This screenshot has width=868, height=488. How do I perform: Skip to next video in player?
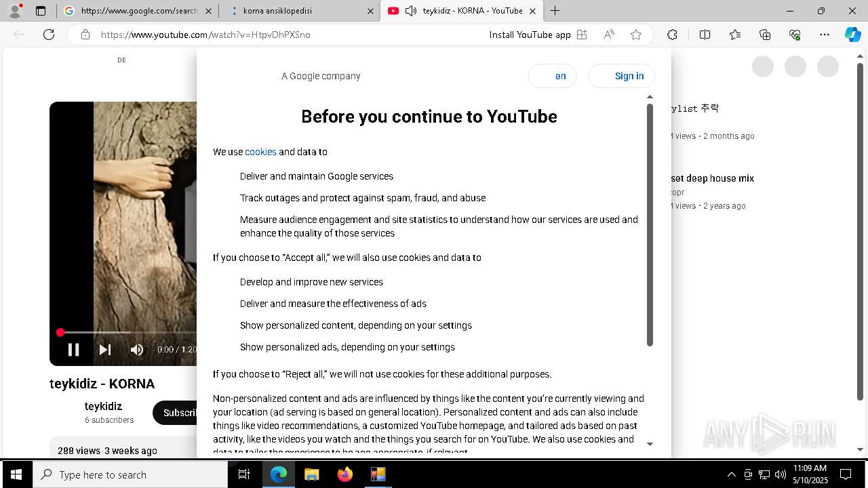[x=105, y=350]
